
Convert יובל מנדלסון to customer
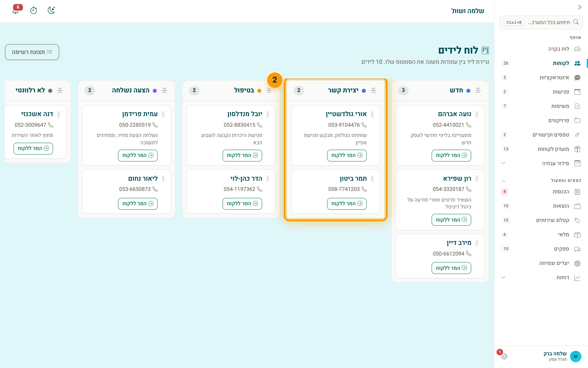point(242,156)
